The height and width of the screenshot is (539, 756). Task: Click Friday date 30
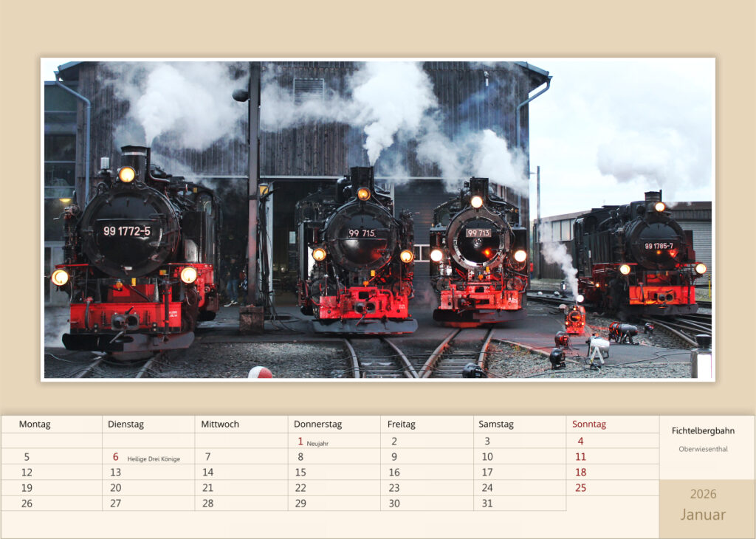[x=394, y=504]
